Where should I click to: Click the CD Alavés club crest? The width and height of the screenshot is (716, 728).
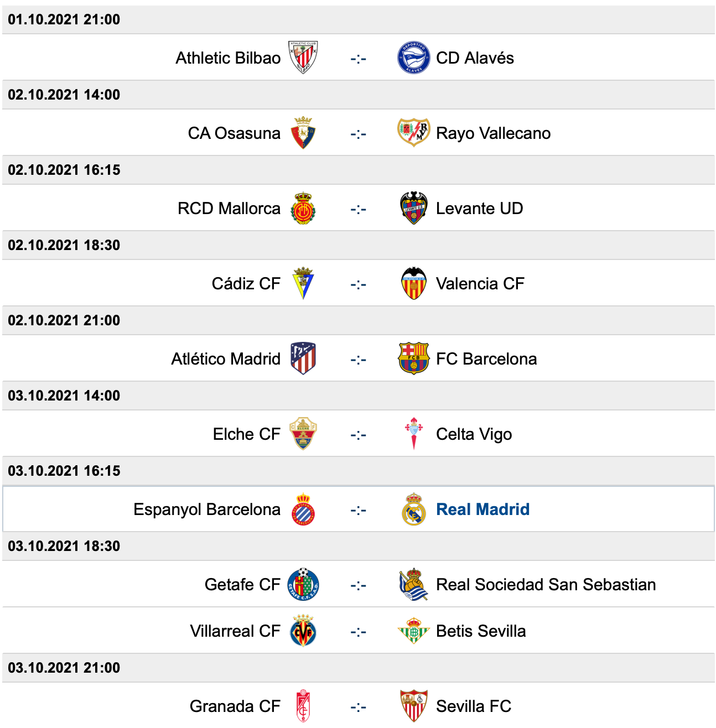[x=413, y=58]
